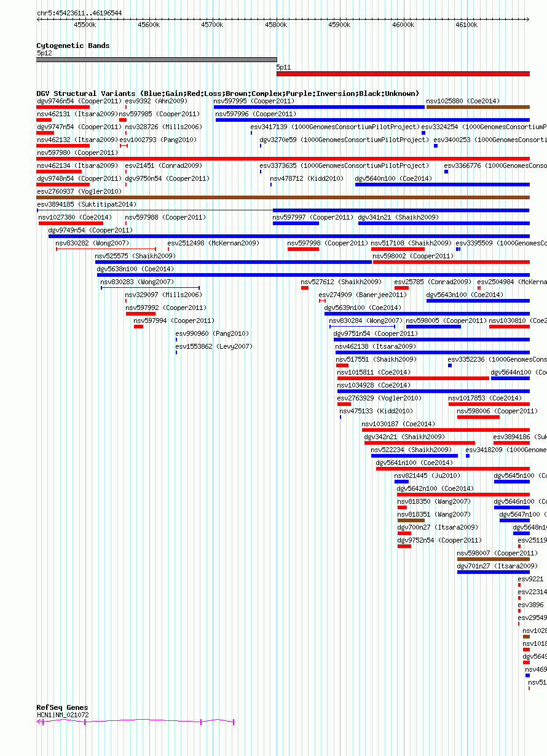Open the HCN1|NM_021072 gene label
The width and height of the screenshot is (547, 756).
click(63, 715)
